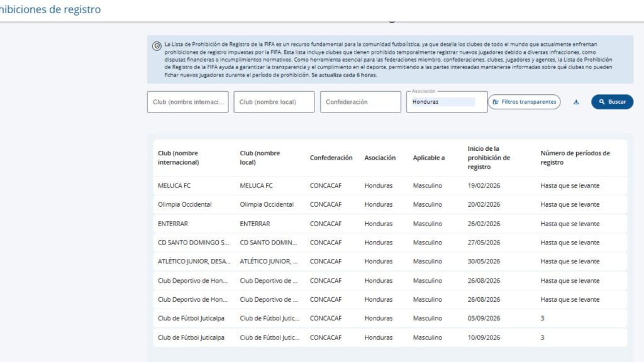The height and width of the screenshot is (362, 644).
Task: Click the date 20/02/2026
Action: (x=484, y=204)
